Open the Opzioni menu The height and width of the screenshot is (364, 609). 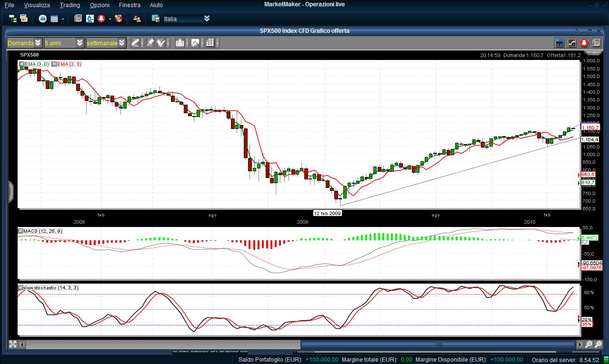[99, 5]
